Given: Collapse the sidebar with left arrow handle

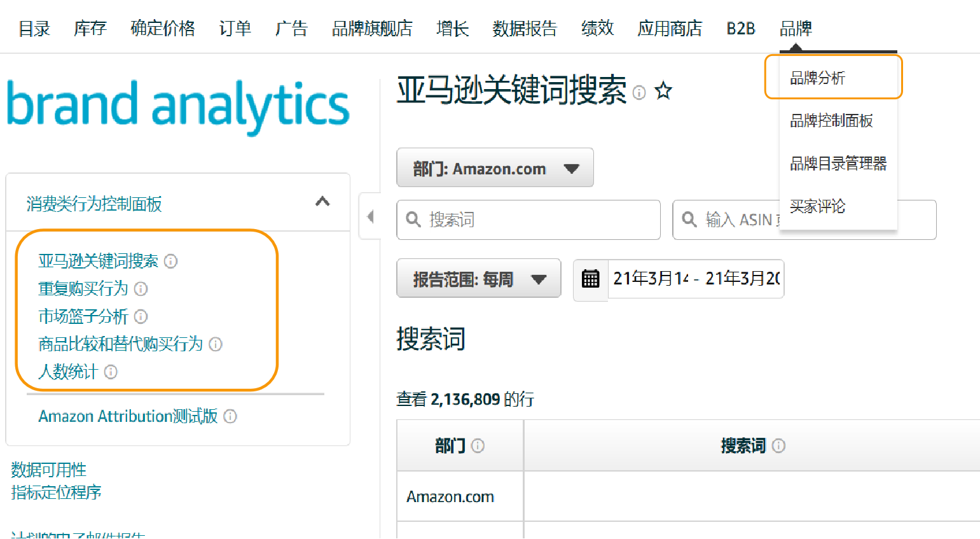Looking at the screenshot, I should 370,216.
